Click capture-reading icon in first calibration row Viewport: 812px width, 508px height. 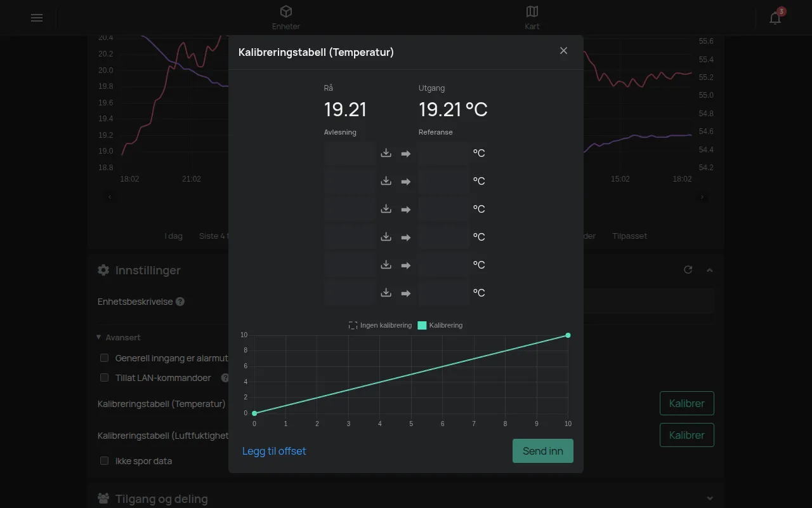(386, 153)
